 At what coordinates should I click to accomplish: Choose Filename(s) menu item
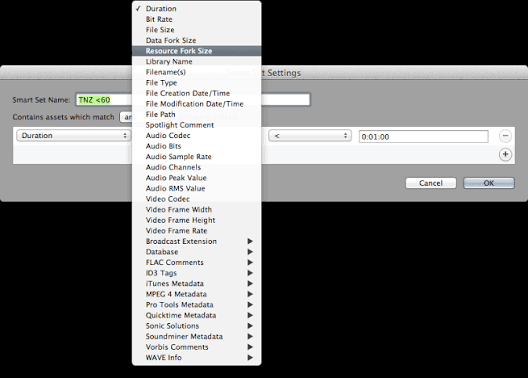(x=197, y=72)
